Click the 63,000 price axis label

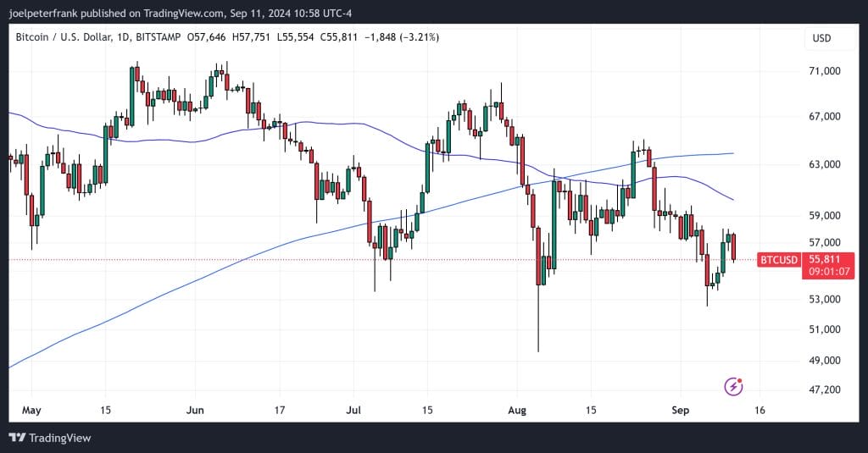coord(825,164)
